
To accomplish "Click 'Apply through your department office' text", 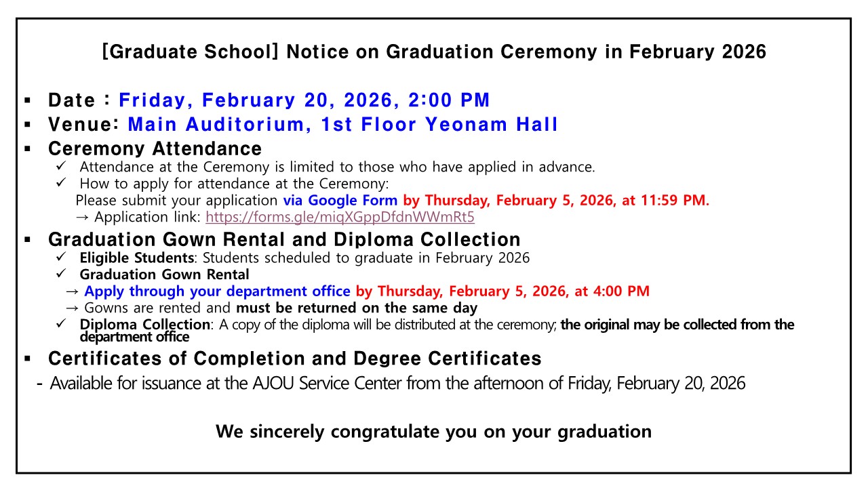I will pos(217,291).
